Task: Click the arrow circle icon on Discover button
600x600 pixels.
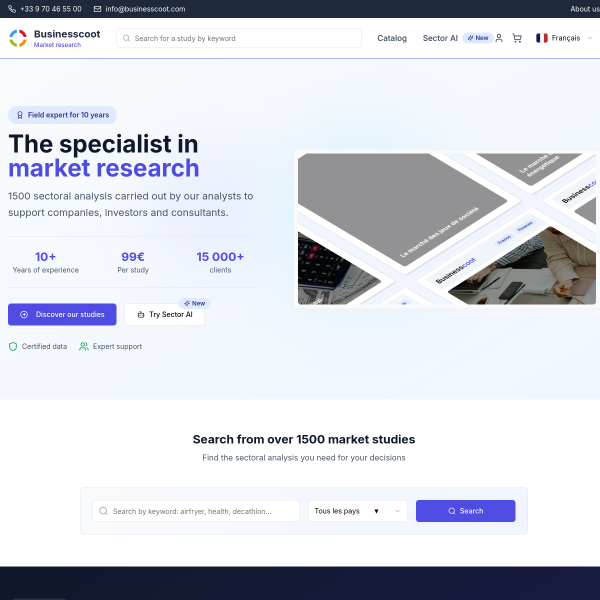Action: coord(24,315)
